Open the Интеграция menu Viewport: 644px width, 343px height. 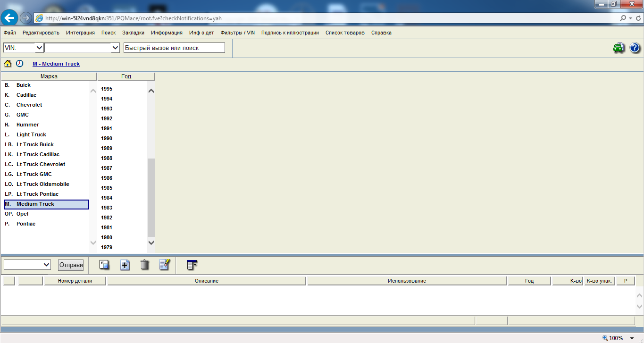(81, 33)
